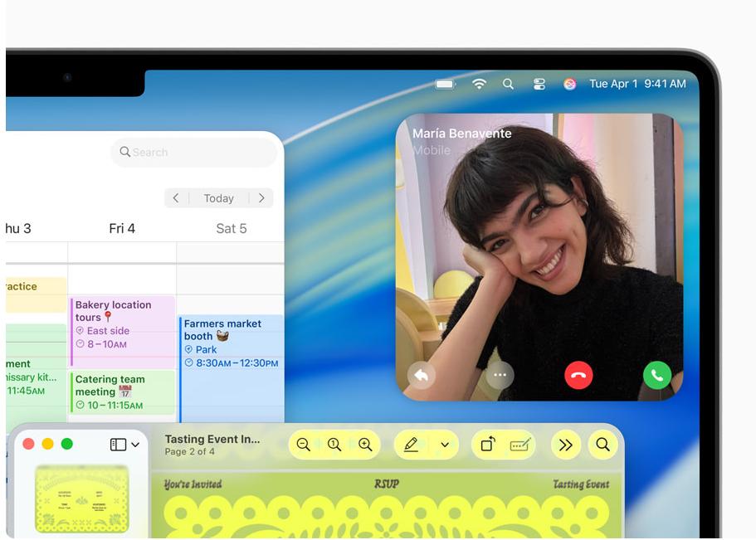The image size is (756, 540).
Task: Click the 10–11:15AM event time
Action: click(x=115, y=406)
